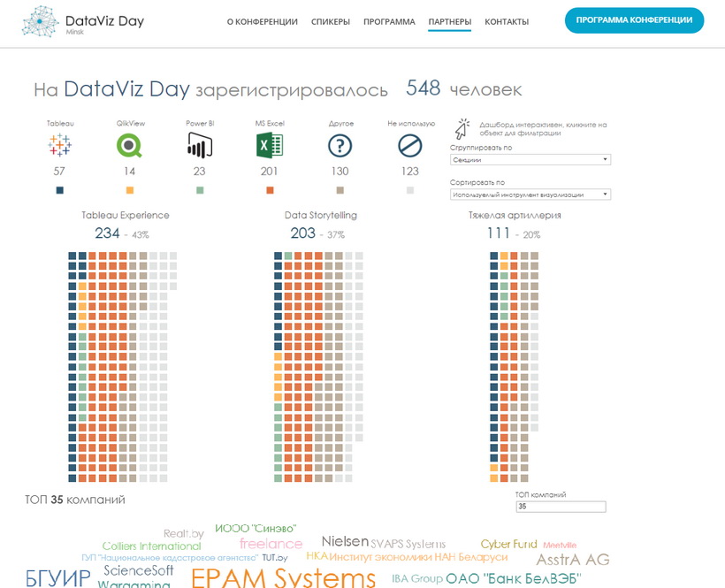Select the Другое question mark icon

pos(340,145)
